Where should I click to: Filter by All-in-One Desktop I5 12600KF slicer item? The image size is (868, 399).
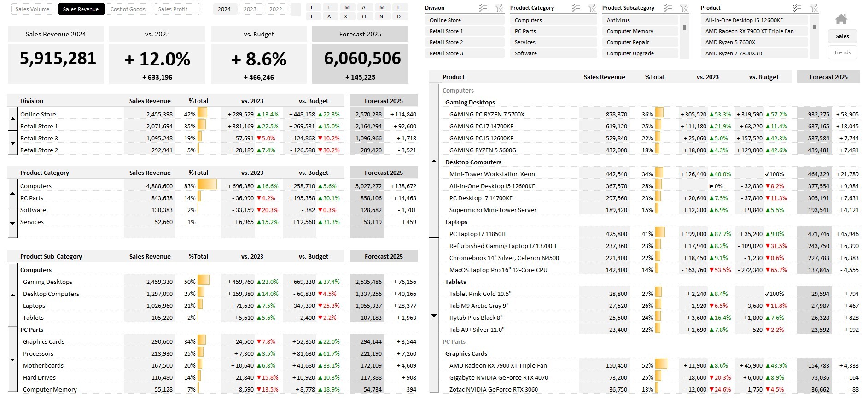click(754, 20)
